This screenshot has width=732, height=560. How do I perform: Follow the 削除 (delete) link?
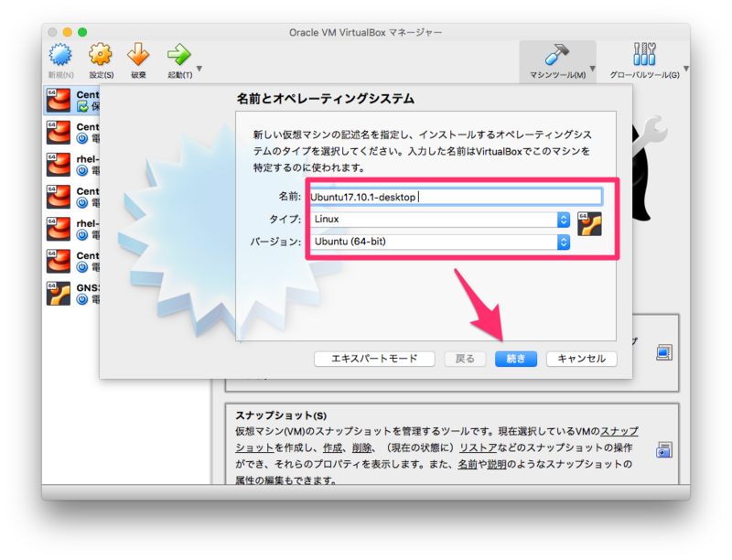(x=361, y=448)
